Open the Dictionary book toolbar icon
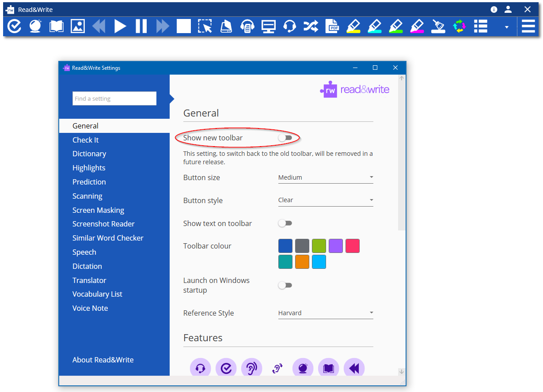This screenshot has width=543, height=392. click(x=57, y=26)
